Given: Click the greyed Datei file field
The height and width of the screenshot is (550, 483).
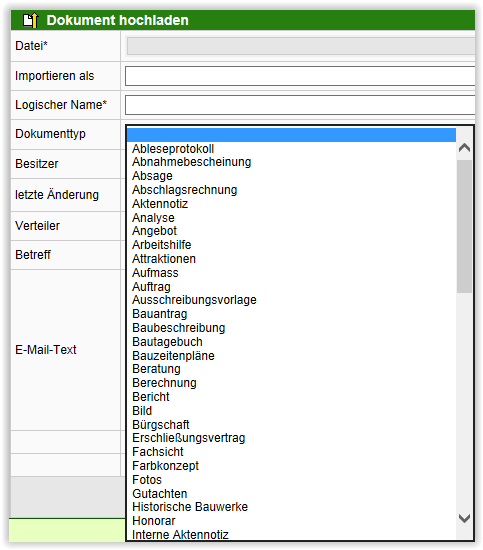Looking at the screenshot, I should [x=301, y=46].
